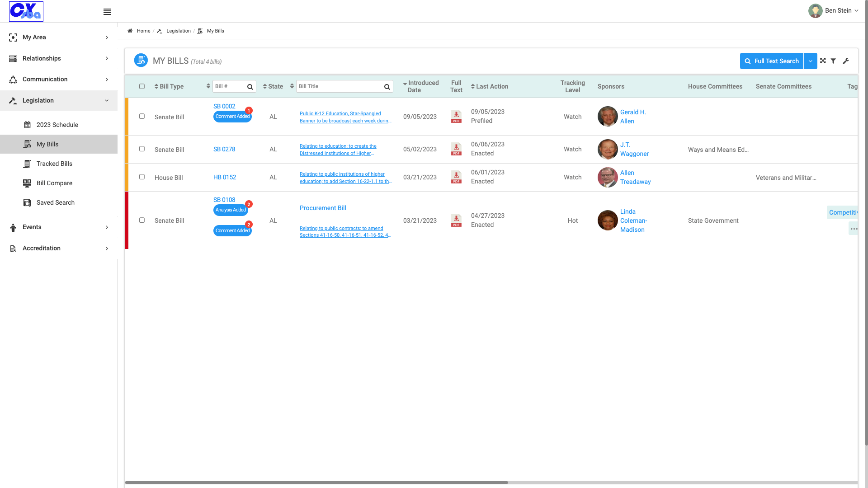The height and width of the screenshot is (488, 868).
Task: Toggle the select-all bills checkbox
Action: [142, 86]
